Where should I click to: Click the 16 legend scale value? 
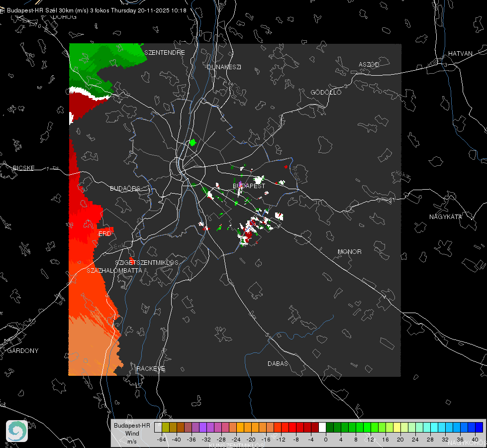pos(386,440)
